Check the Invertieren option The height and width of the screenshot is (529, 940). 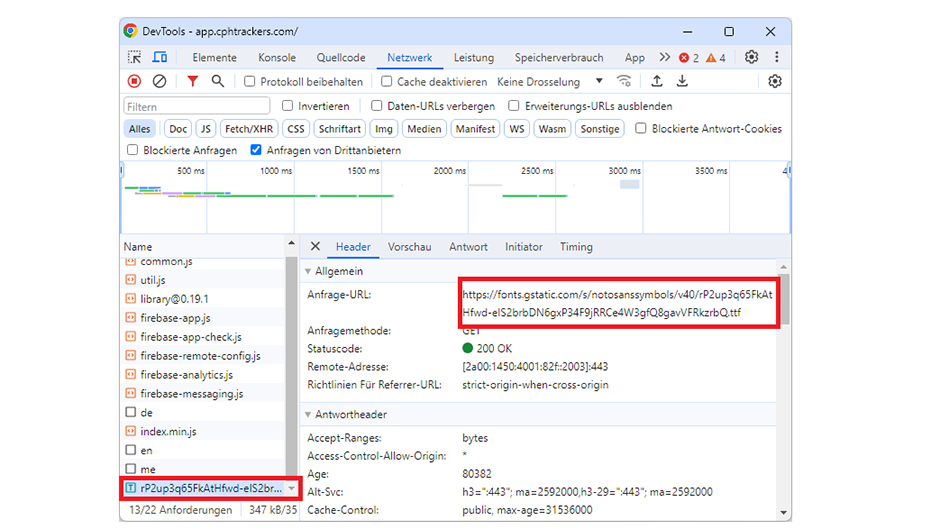pos(288,106)
